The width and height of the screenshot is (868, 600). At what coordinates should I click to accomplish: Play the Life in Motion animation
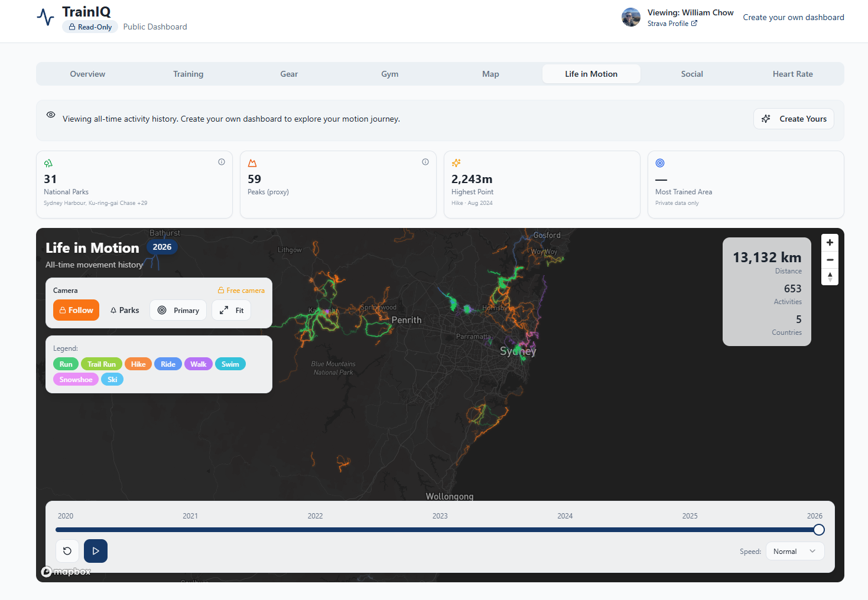(x=96, y=551)
